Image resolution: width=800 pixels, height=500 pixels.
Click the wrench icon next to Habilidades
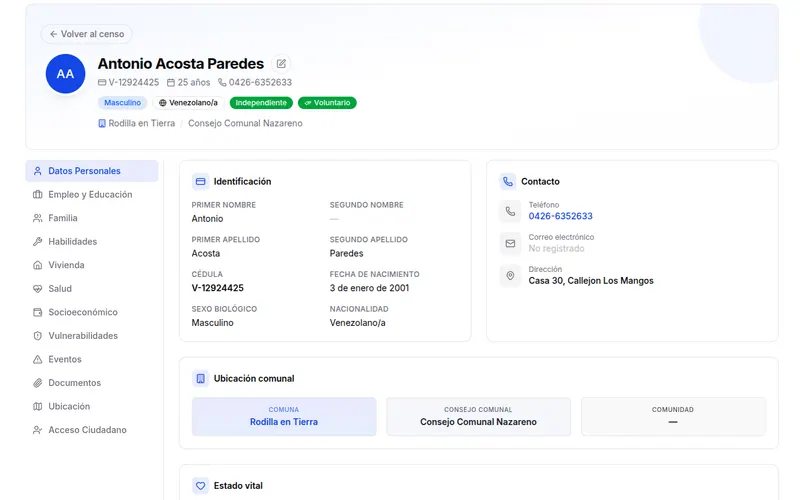(37, 241)
